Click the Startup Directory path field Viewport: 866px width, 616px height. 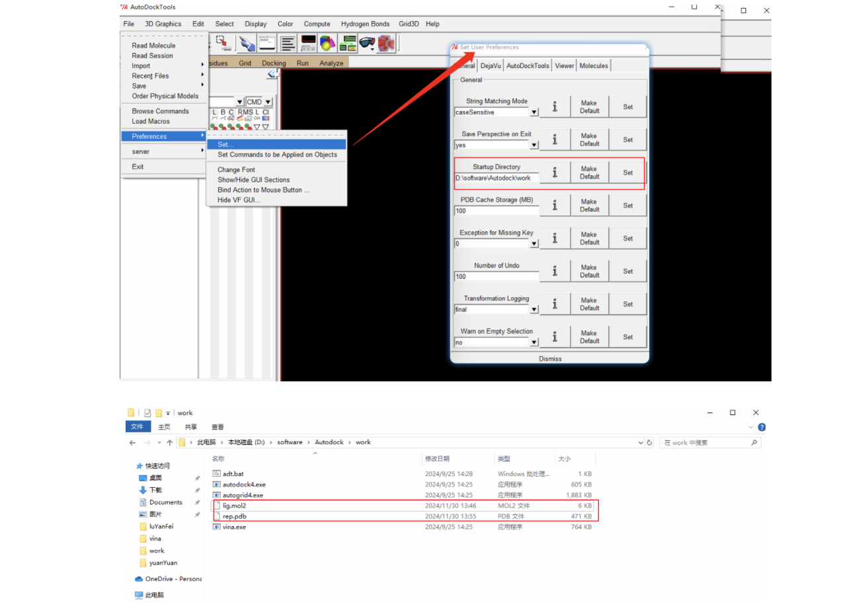point(496,178)
